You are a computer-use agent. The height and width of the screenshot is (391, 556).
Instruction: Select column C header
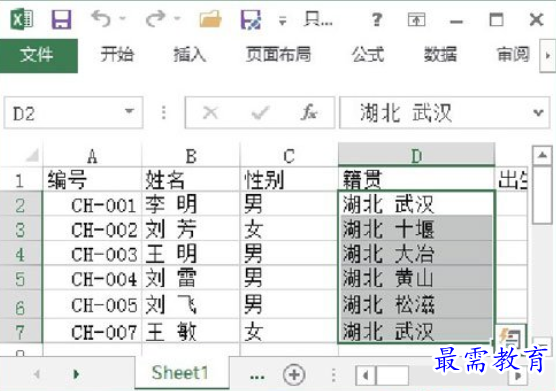click(x=289, y=155)
